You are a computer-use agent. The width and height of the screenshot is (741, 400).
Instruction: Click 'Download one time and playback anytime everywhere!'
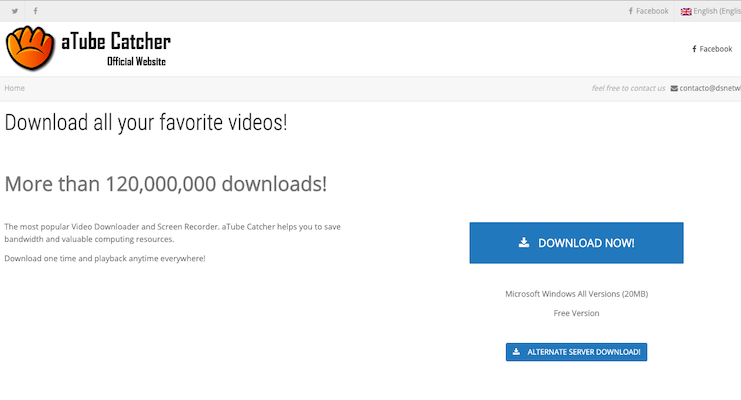(x=105, y=258)
